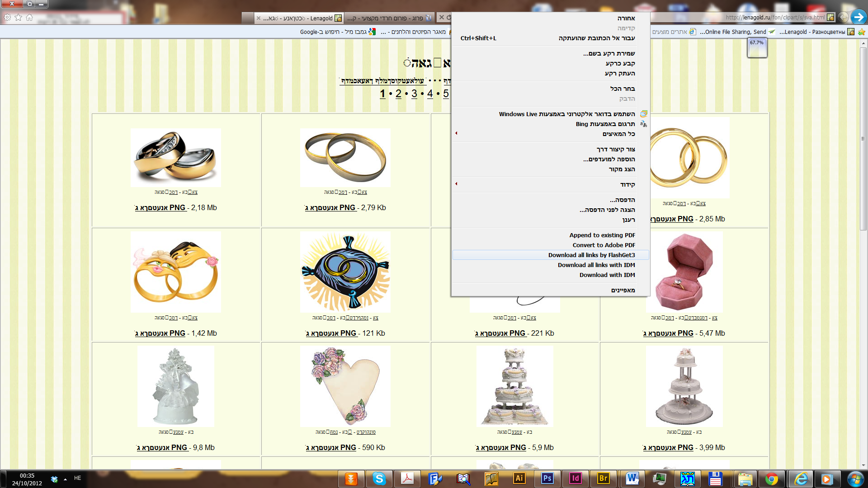Screen dimensions: 868x488
Task: Show hidden system tray icons arrow
Action: (65, 479)
